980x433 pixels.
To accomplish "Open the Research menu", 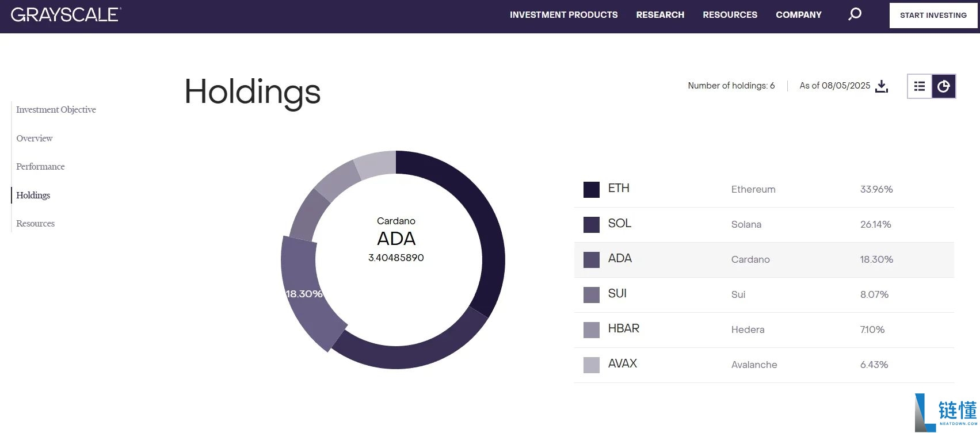I will [x=660, y=15].
